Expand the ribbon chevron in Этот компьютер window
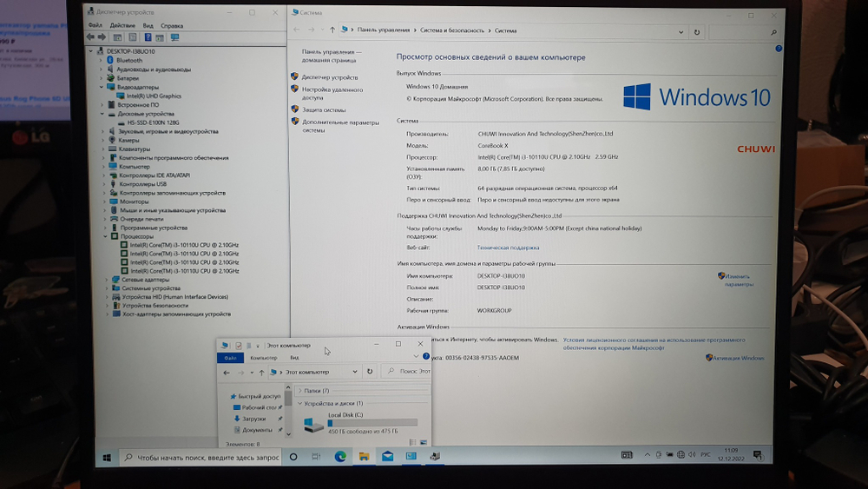 [x=416, y=356]
